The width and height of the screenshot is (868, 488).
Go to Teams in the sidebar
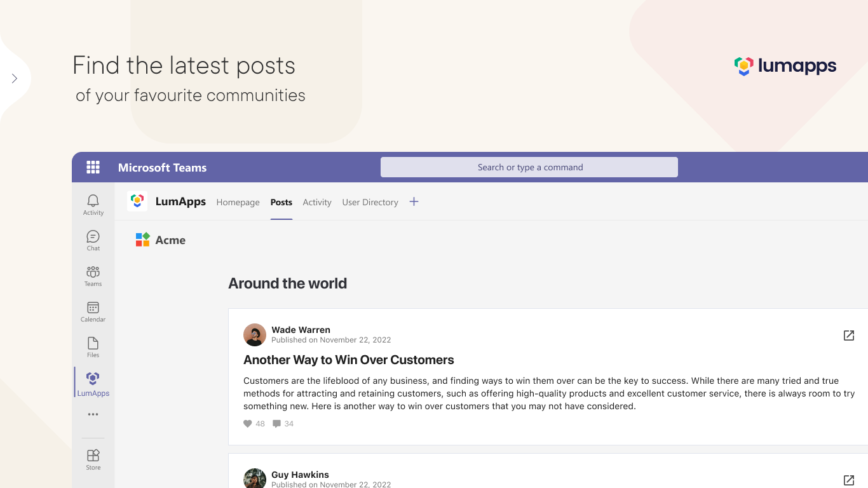(x=93, y=276)
